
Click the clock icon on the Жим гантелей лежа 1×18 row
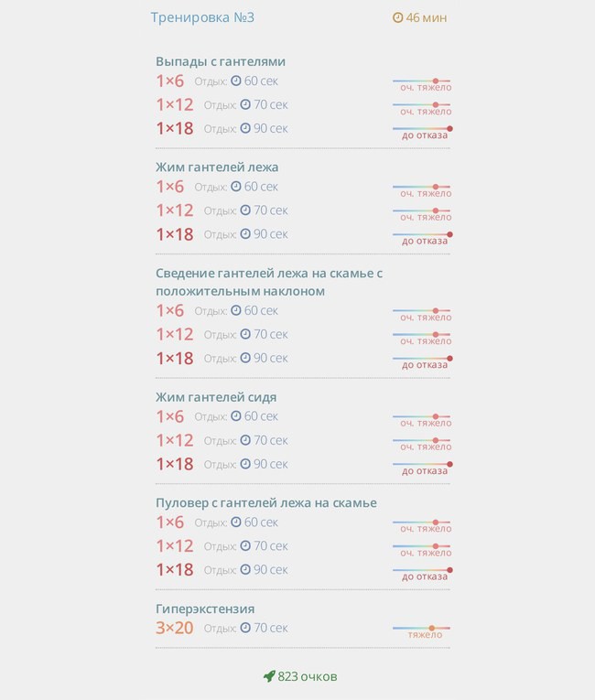click(x=245, y=233)
